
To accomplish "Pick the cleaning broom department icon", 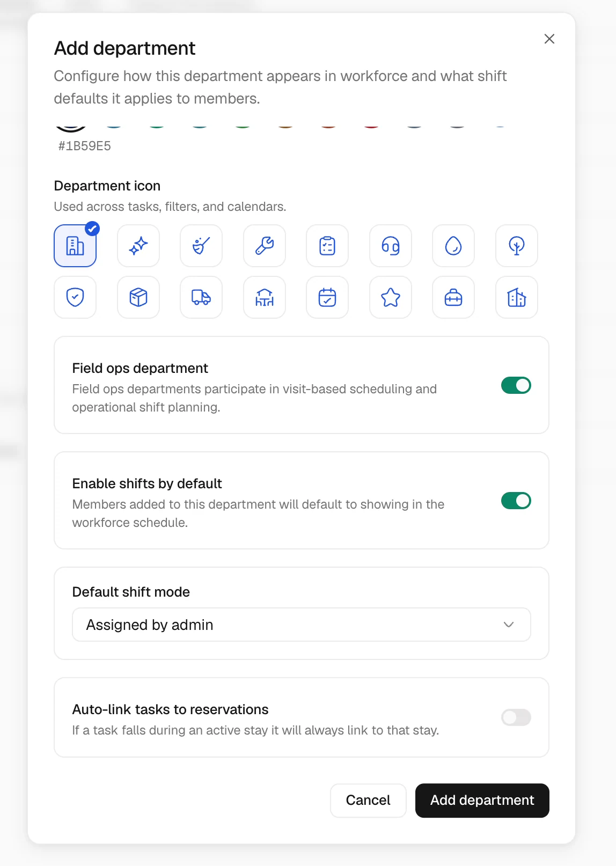I will pyautogui.click(x=201, y=246).
